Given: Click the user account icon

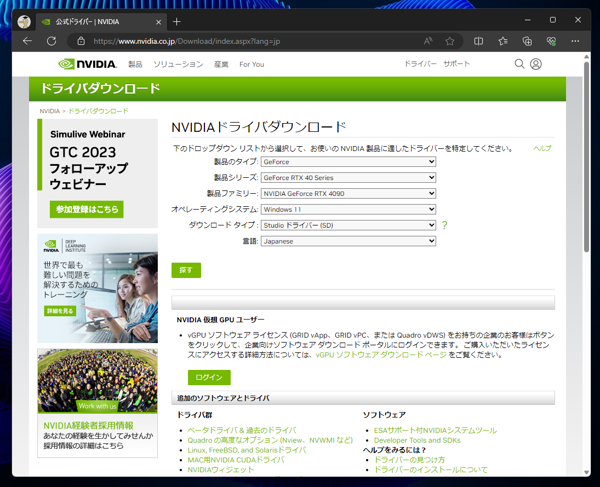Looking at the screenshot, I should pos(536,64).
